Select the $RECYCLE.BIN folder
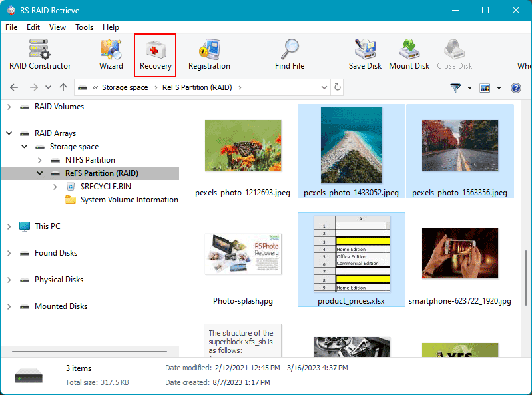 pyautogui.click(x=105, y=187)
